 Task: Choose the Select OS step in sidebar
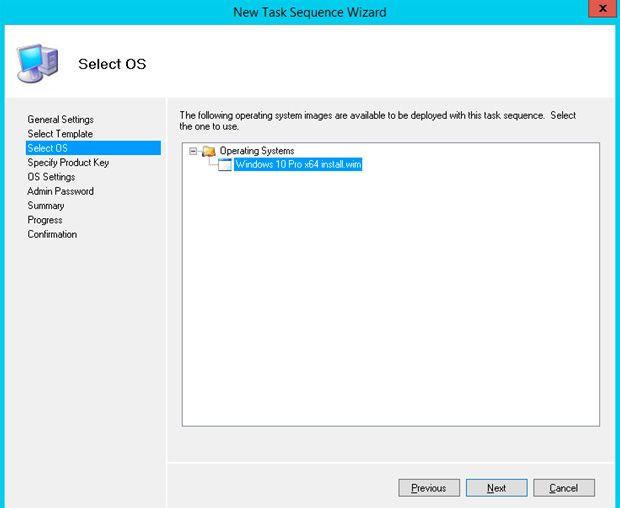(93, 148)
